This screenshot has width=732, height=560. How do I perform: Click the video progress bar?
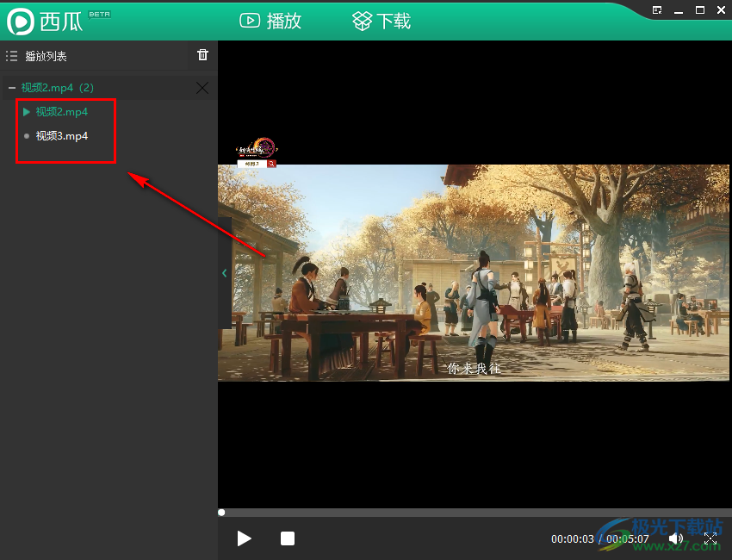click(475, 513)
